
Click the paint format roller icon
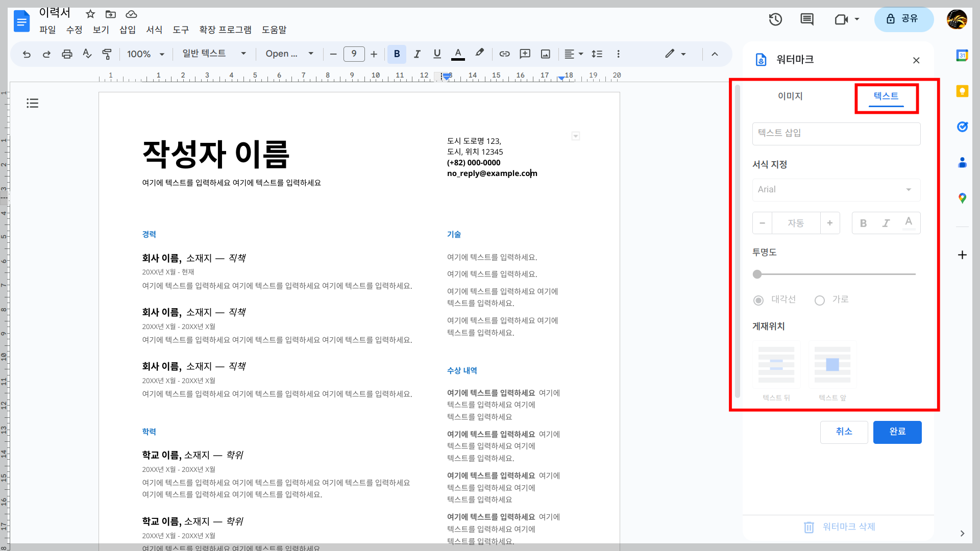[x=107, y=54]
